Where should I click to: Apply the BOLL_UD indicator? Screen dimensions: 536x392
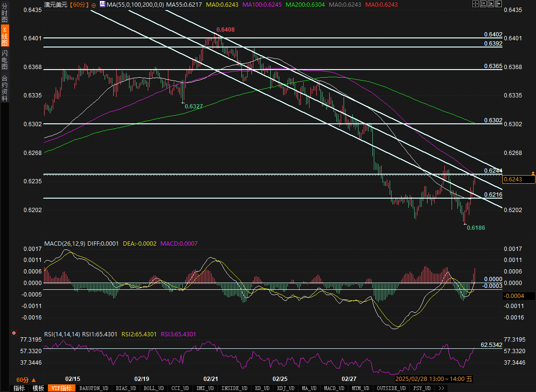click(x=154, y=388)
